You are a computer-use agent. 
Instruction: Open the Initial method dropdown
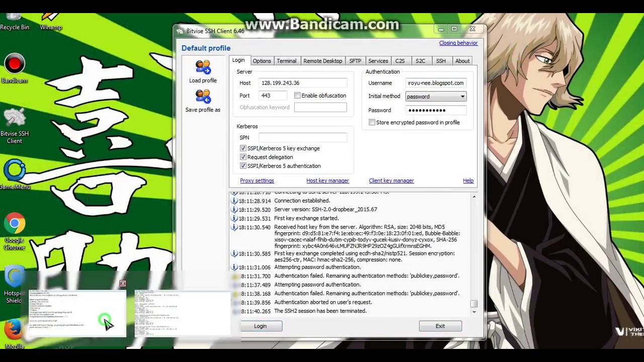point(436,97)
